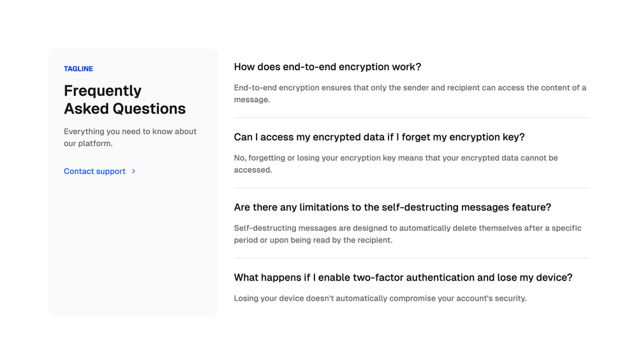Click the chevron arrow beside Contact support
Image resolution: width=638 pixels, height=364 pixels.
point(133,171)
